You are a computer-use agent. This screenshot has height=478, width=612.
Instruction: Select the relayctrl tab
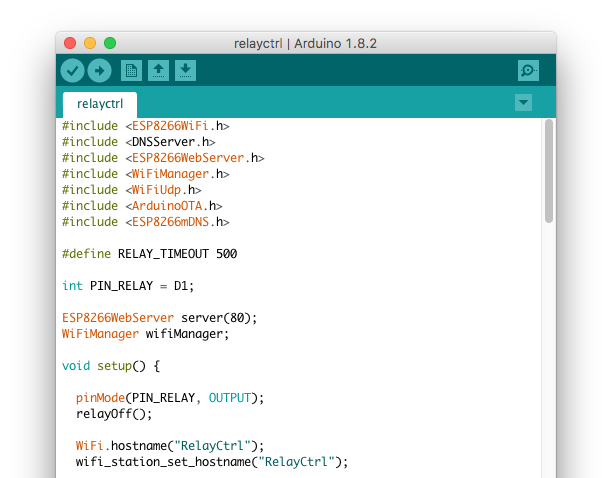100,104
